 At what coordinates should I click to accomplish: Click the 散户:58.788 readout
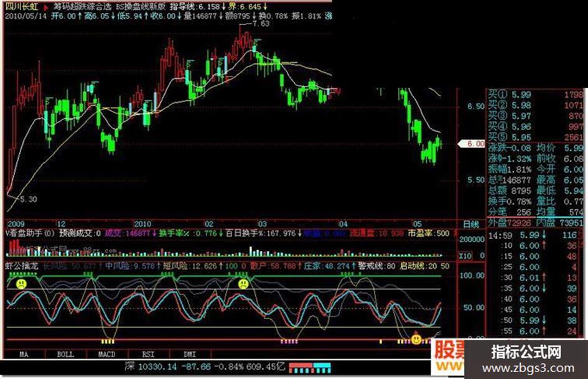point(276,266)
